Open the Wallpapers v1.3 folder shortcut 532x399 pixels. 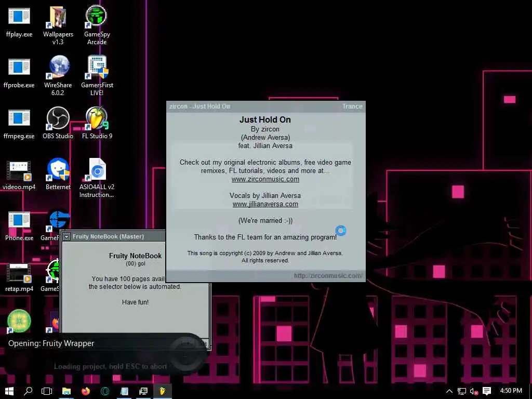(58, 25)
